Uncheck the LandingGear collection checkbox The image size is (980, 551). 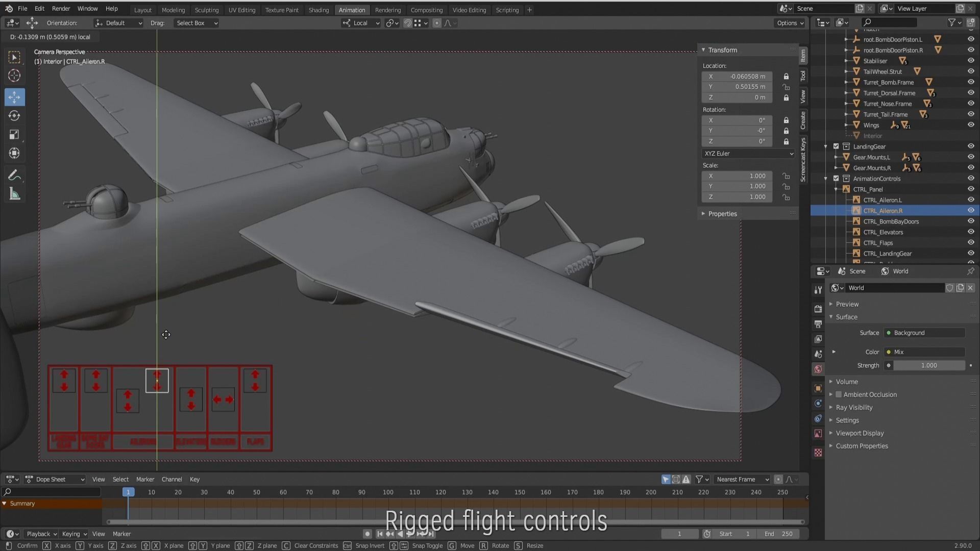(836, 146)
